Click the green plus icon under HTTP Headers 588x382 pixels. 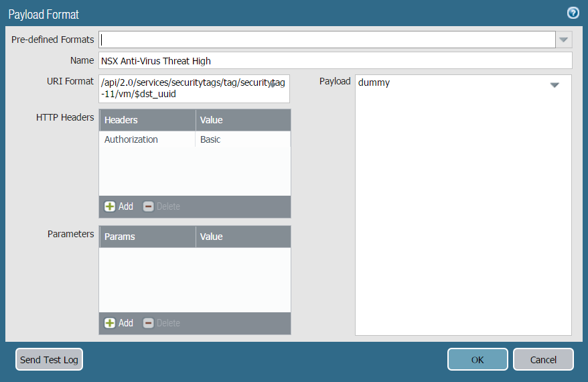[110, 206]
